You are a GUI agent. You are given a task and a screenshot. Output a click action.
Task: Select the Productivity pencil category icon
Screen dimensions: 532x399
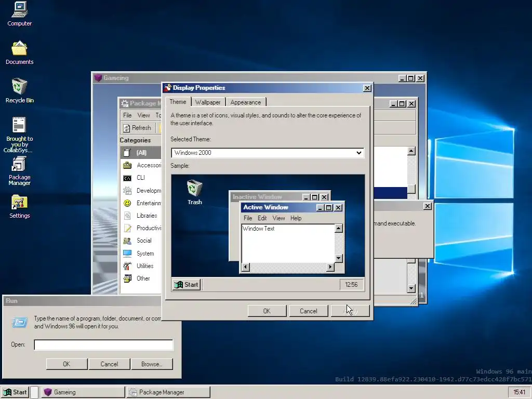[127, 228]
